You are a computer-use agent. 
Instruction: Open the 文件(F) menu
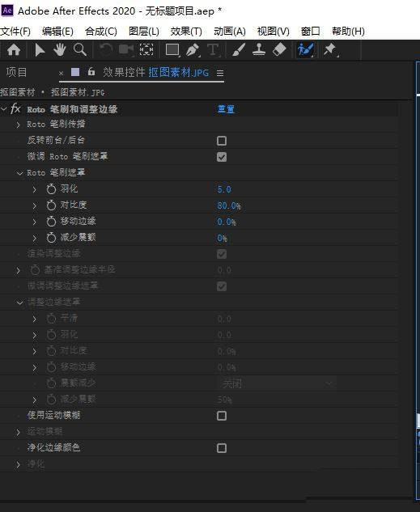pyautogui.click(x=15, y=32)
